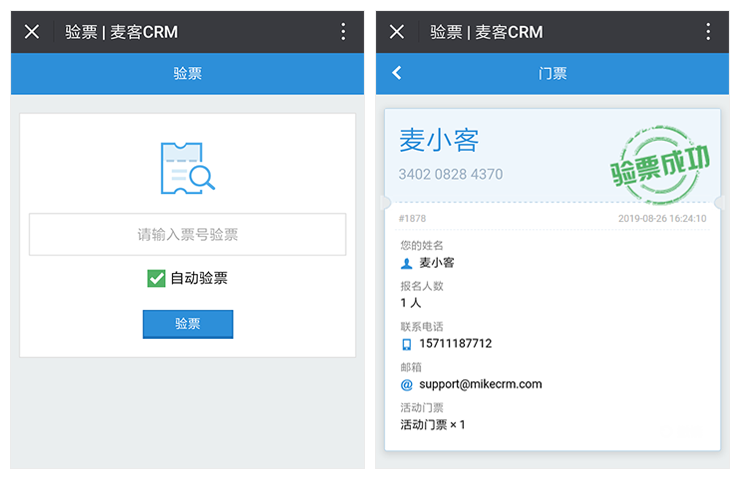
Task: Click the ticket holder name 麦小客 heading
Action: point(439,140)
